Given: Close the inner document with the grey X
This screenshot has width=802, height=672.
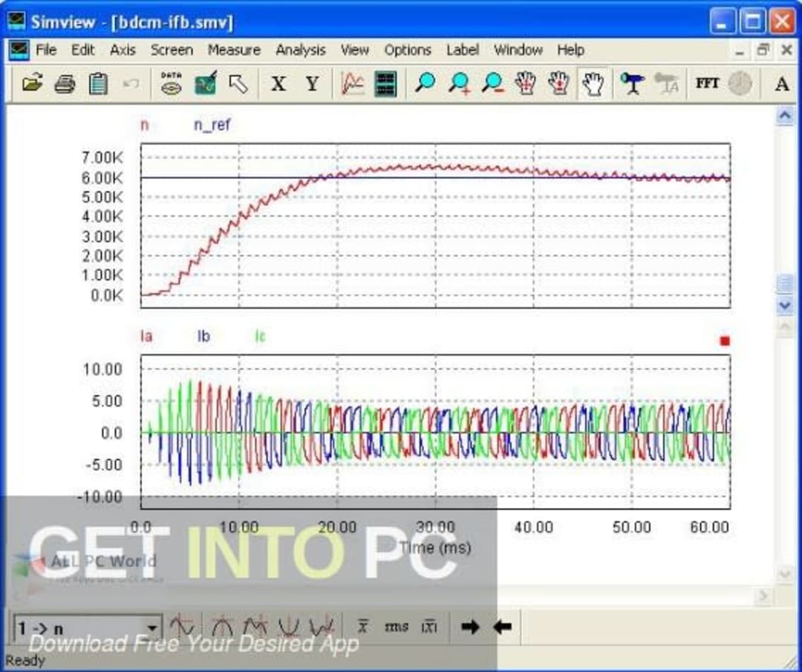Looking at the screenshot, I should pyautogui.click(x=786, y=50).
